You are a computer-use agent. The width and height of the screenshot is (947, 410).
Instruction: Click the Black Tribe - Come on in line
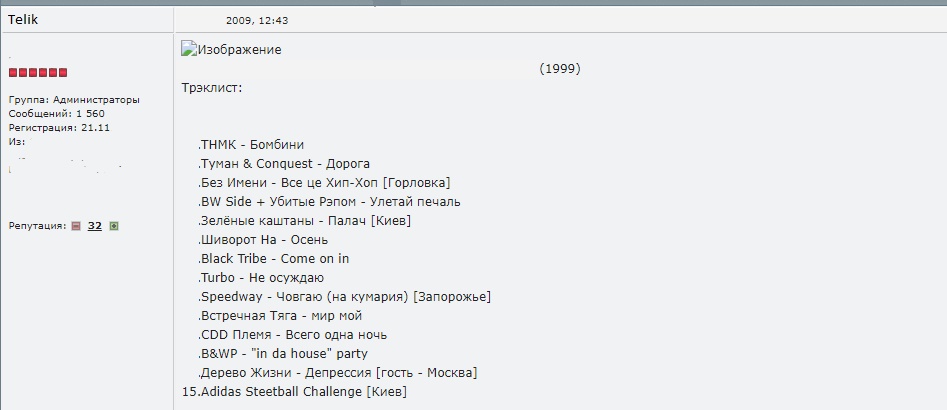[274, 258]
